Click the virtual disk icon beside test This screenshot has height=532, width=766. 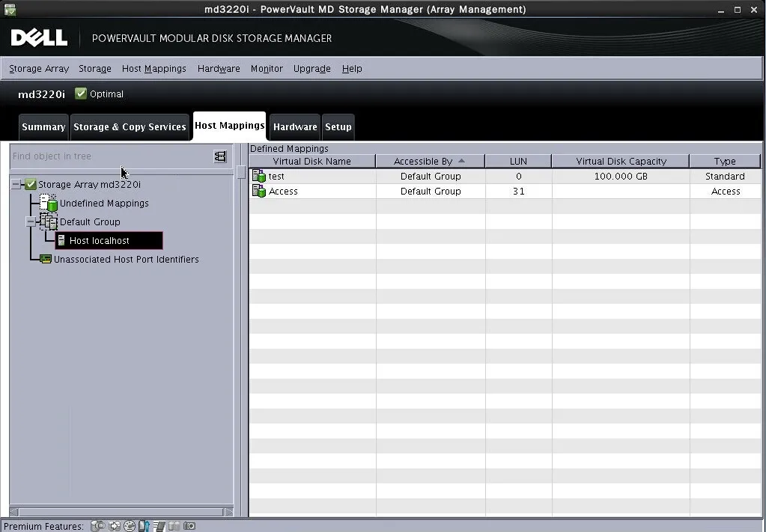259,176
